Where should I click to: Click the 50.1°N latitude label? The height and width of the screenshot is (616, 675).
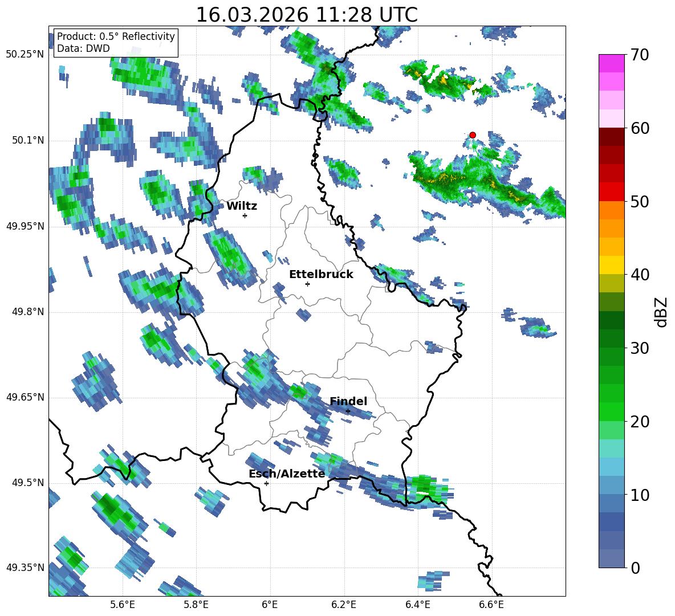coord(28,141)
